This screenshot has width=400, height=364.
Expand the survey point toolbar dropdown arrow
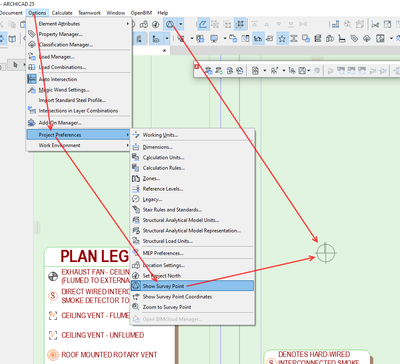click(x=181, y=24)
